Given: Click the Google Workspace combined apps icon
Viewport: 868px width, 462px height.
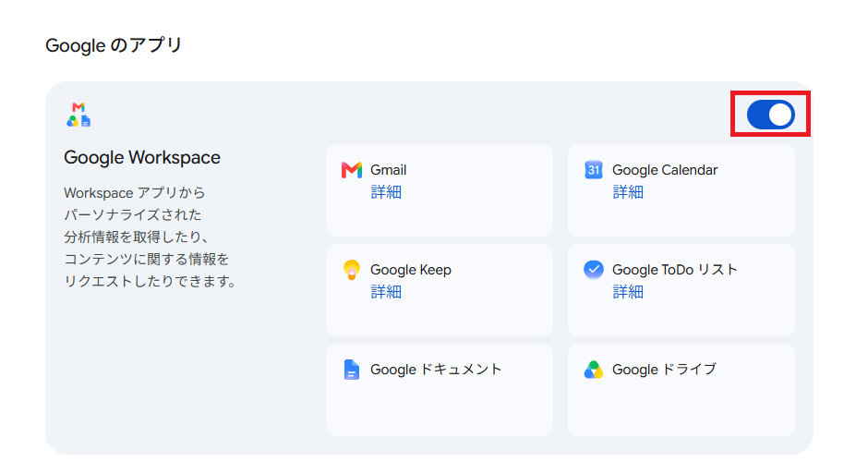Looking at the screenshot, I should click(78, 115).
